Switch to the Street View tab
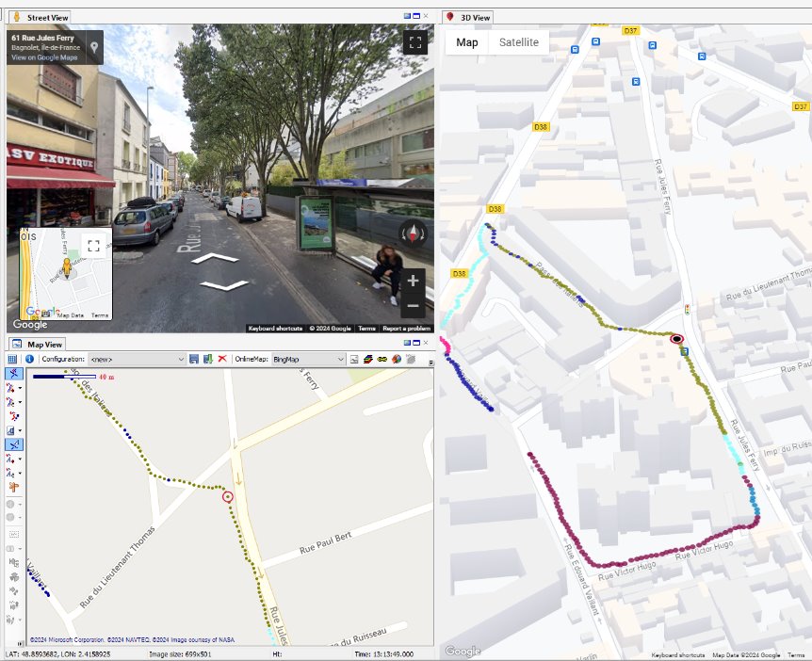The image size is (812, 661). 41,18
